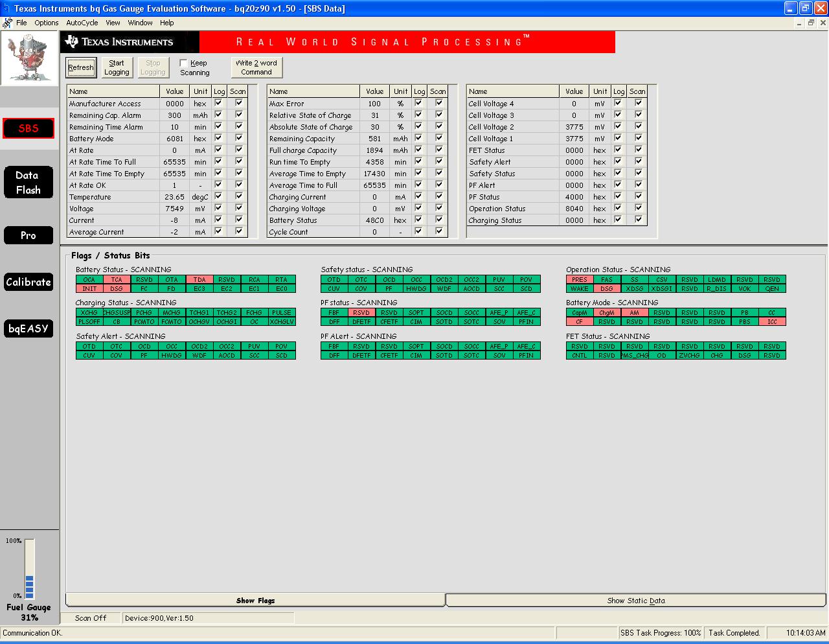
Task: Click the QEN flag in Operation Status
Action: pyautogui.click(x=772, y=288)
